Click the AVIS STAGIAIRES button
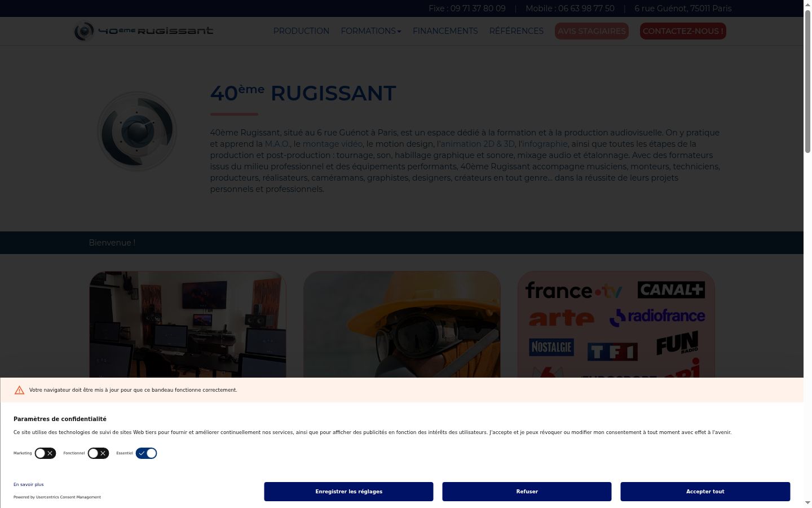 [592, 31]
